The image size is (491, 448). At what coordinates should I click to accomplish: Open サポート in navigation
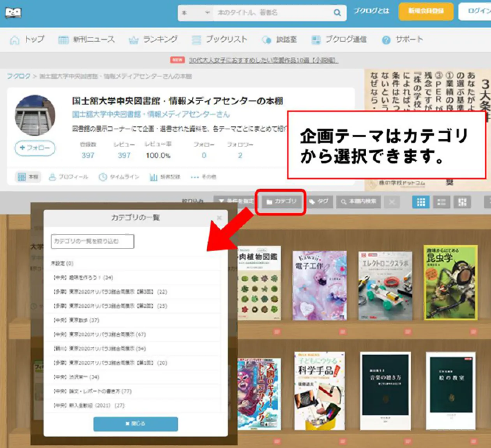click(x=402, y=39)
